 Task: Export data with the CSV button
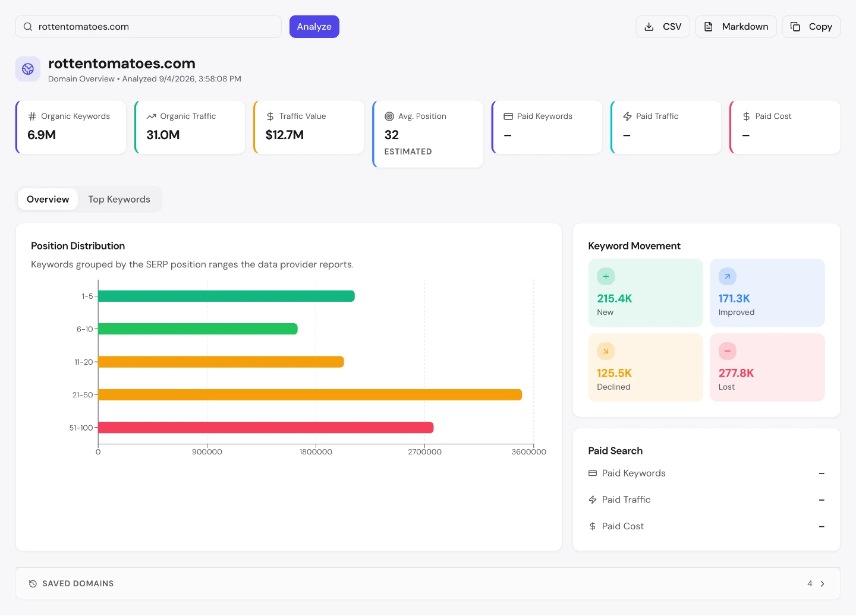(663, 27)
